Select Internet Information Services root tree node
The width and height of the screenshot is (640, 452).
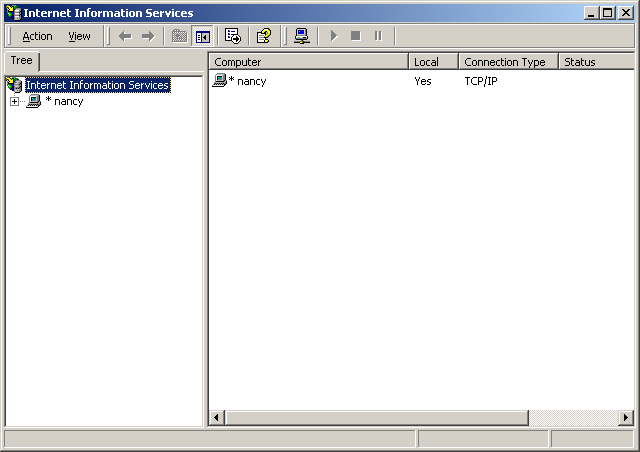pos(97,85)
